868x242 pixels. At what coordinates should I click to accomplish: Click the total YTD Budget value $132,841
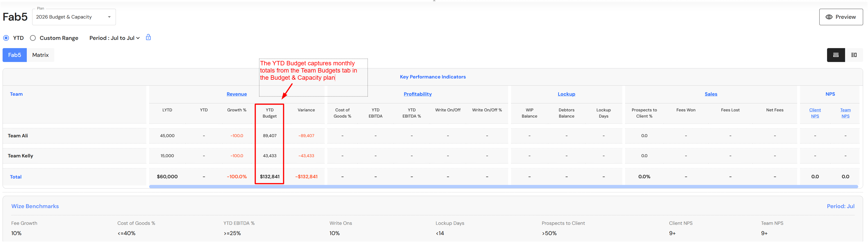coord(270,177)
